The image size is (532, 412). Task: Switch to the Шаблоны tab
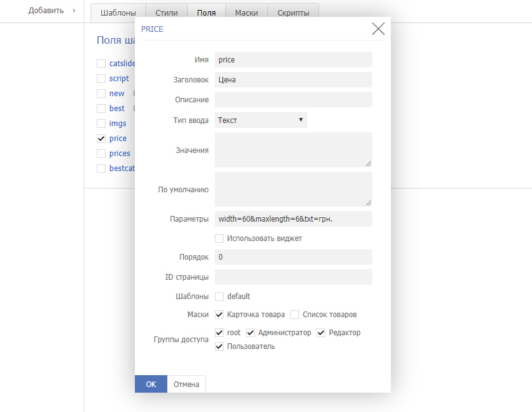coord(118,13)
